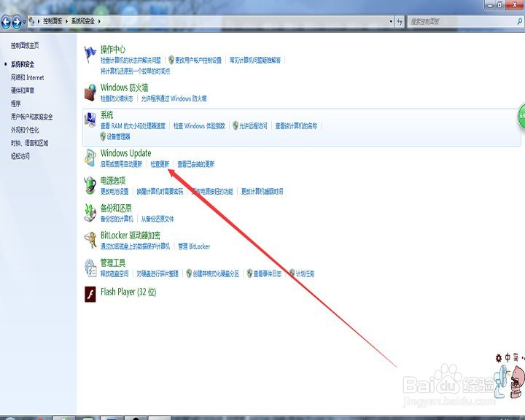The width and height of the screenshot is (525, 420).
Task: Open 用户帐户和家庭安全 category
Action: click(x=32, y=117)
